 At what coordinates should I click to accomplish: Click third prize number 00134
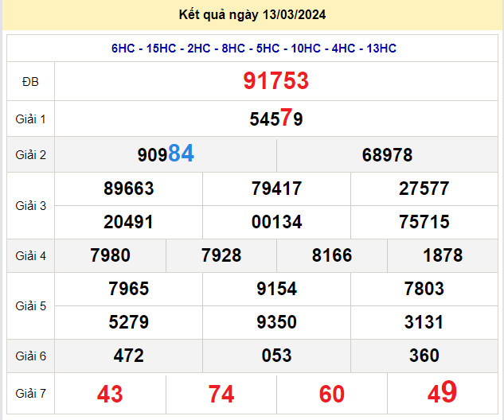tap(276, 222)
